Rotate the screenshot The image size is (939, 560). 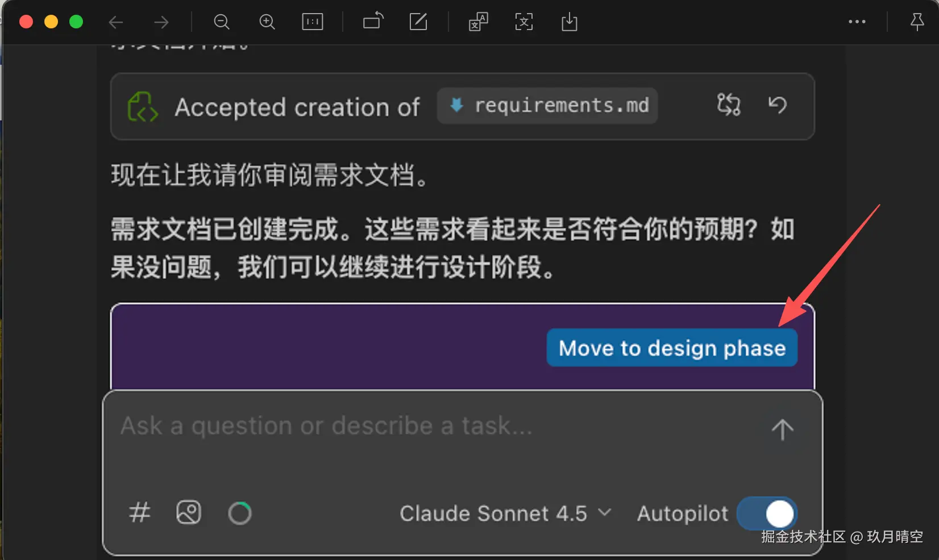click(x=372, y=22)
